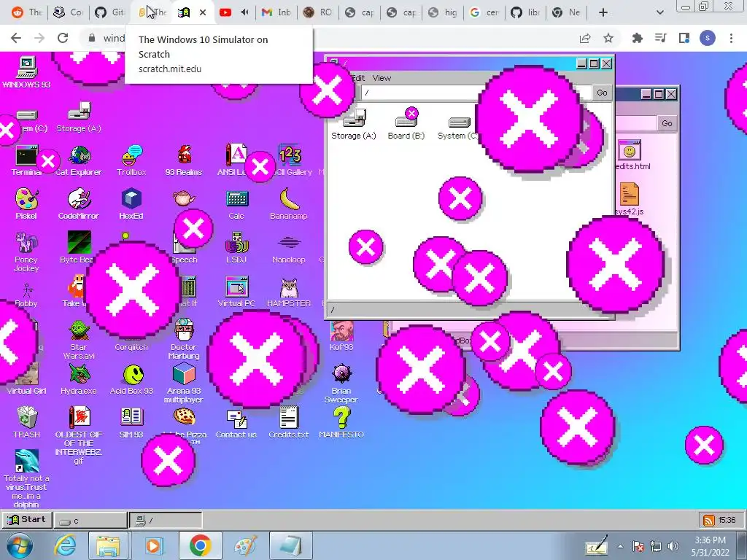Switch to the Gmail Inbox tab
747x560 pixels.
tap(276, 12)
